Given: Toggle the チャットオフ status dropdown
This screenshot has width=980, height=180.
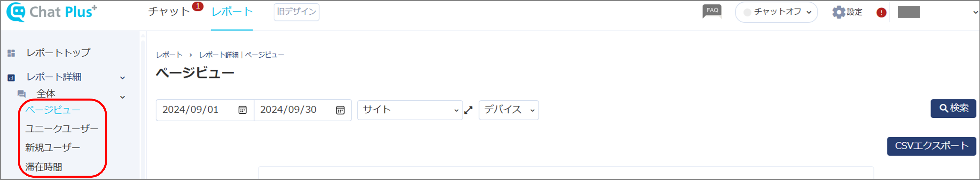Looking at the screenshot, I should click(776, 12).
